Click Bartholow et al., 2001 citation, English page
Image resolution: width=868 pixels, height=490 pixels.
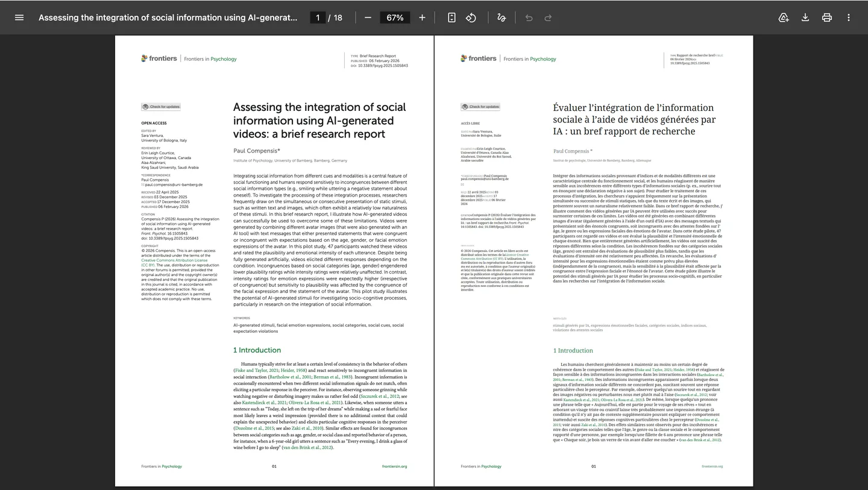[289, 377]
